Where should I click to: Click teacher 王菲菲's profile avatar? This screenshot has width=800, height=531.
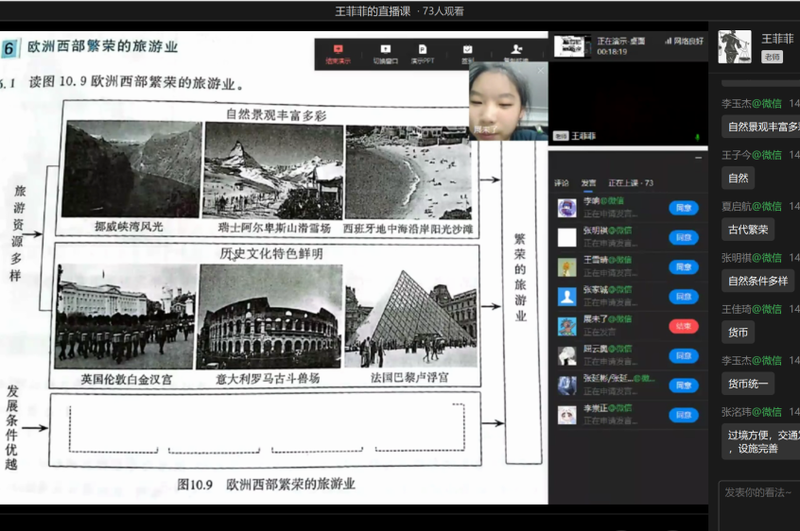(x=735, y=46)
